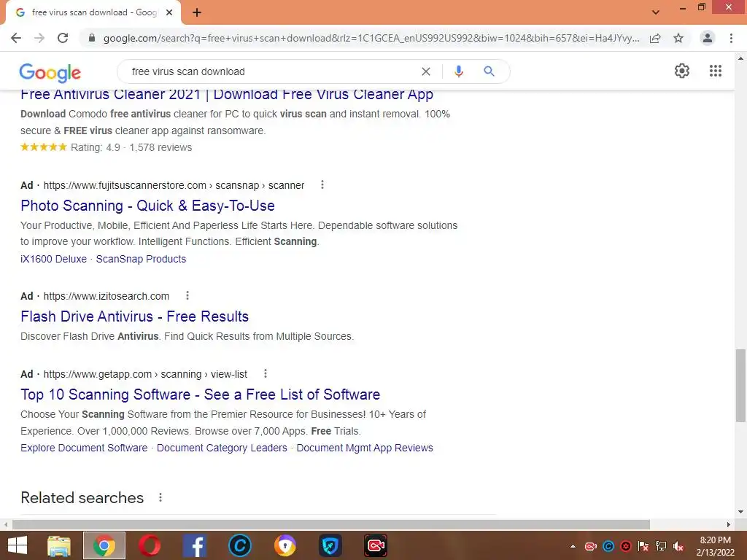Open Chrome three-dot menu
Image resolution: width=747 pixels, height=560 pixels.
tap(731, 38)
